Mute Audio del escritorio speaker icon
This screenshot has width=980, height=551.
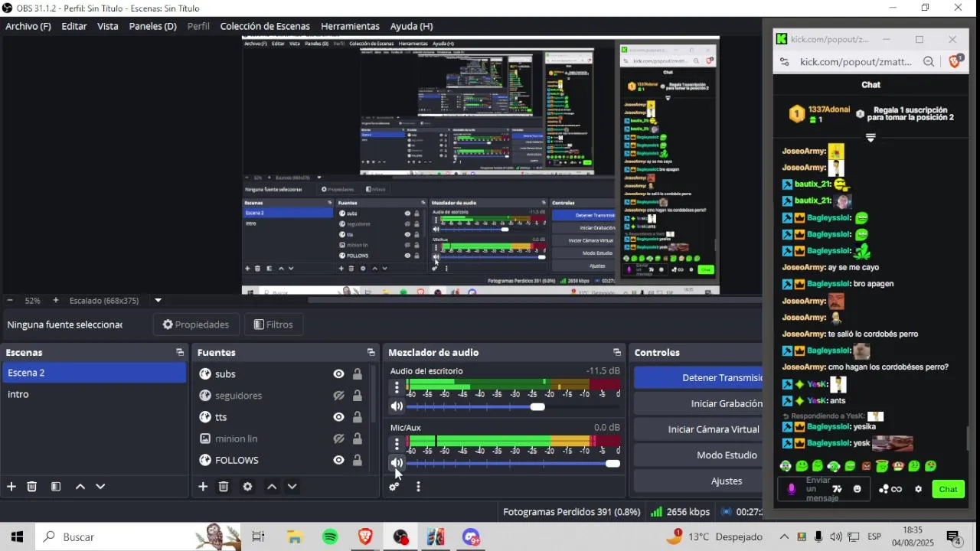(x=397, y=406)
